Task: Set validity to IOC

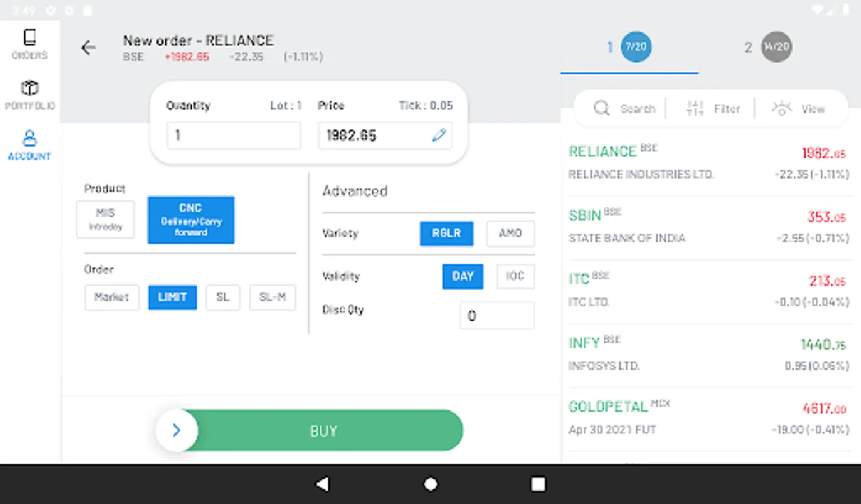Action: (515, 276)
